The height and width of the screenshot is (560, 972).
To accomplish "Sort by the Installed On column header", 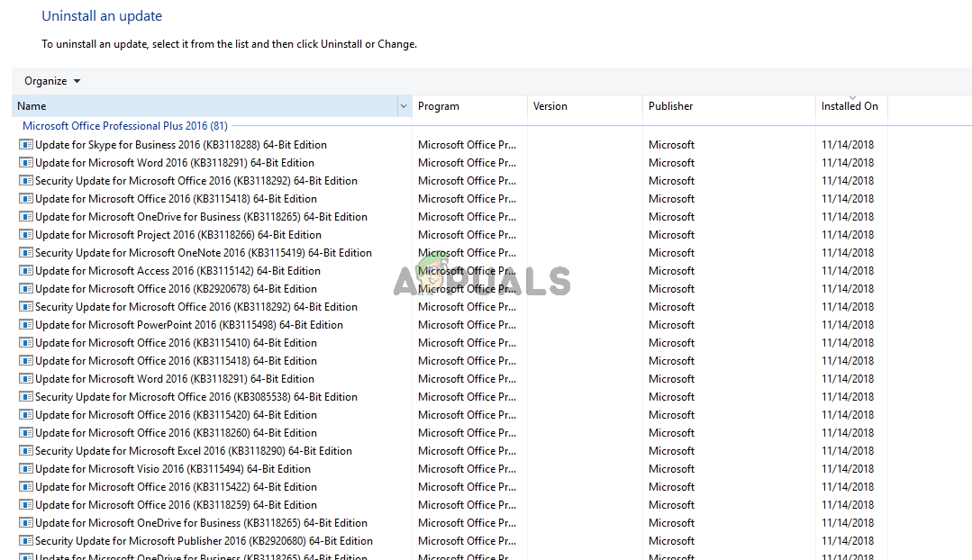I will point(852,106).
